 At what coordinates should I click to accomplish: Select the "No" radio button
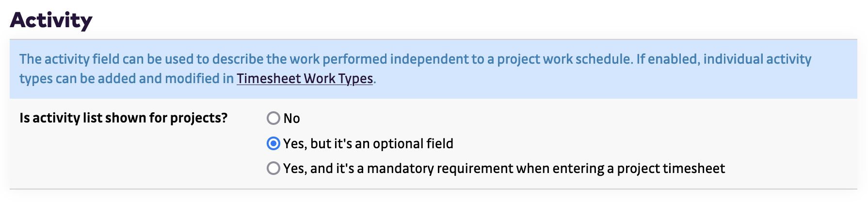[273, 118]
